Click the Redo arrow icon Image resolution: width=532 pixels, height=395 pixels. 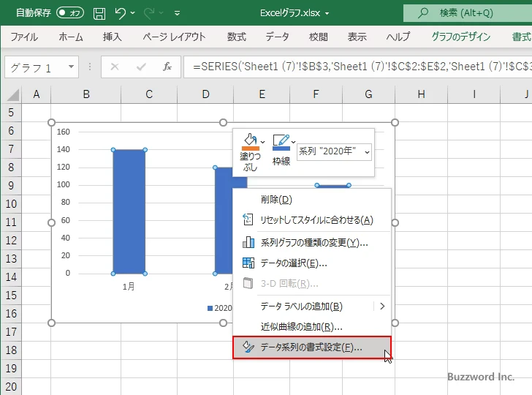(148, 13)
